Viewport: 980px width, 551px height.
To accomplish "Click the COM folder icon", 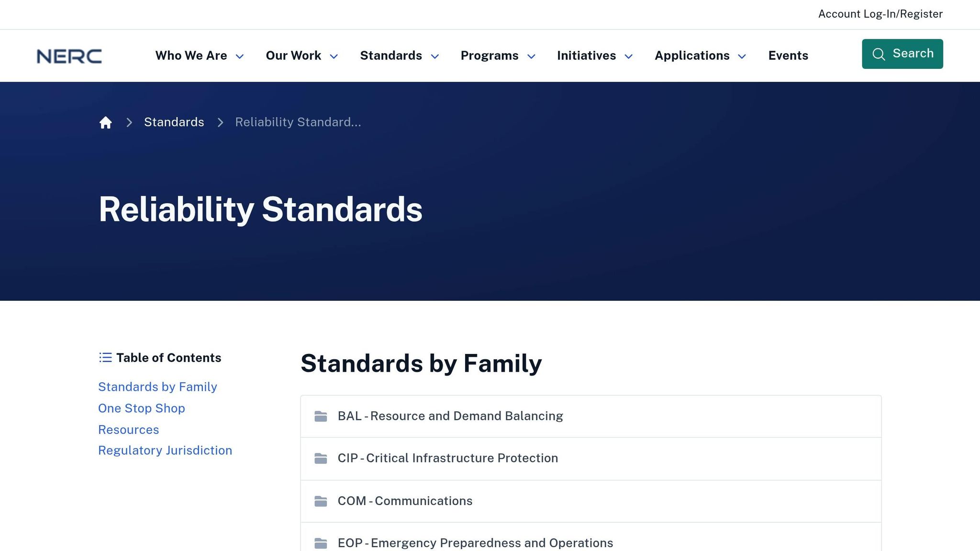I will pyautogui.click(x=321, y=501).
